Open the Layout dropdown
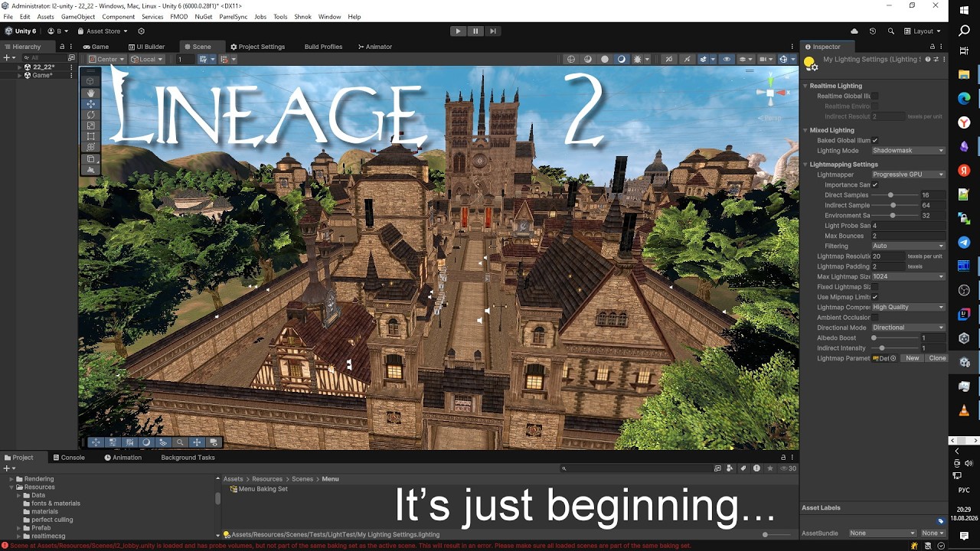 923,31
